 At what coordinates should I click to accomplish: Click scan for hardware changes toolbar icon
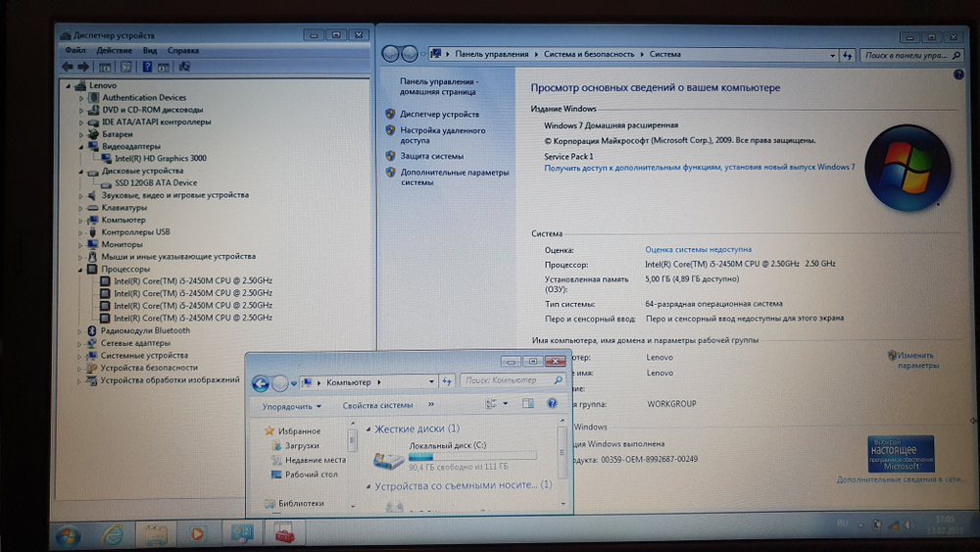[184, 67]
